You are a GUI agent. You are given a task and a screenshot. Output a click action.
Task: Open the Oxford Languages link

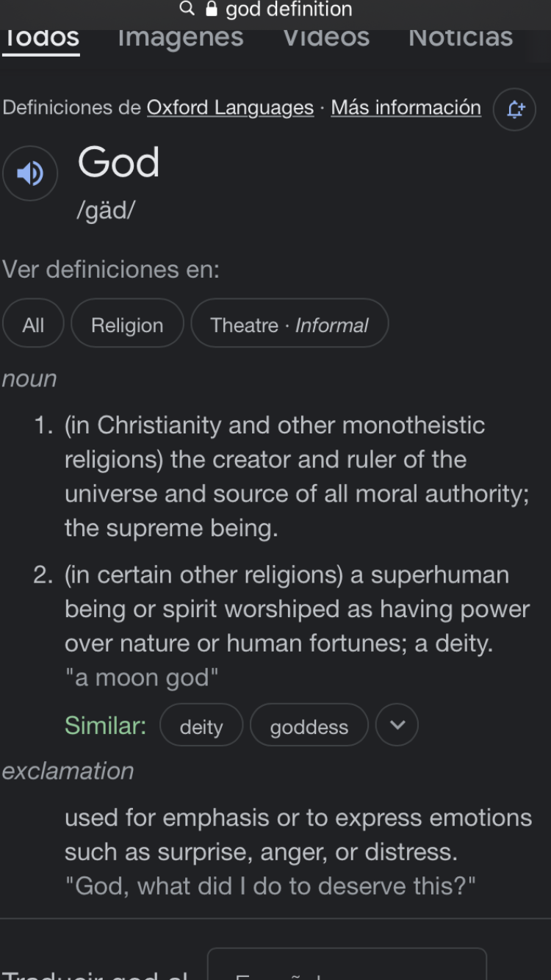[x=230, y=107]
